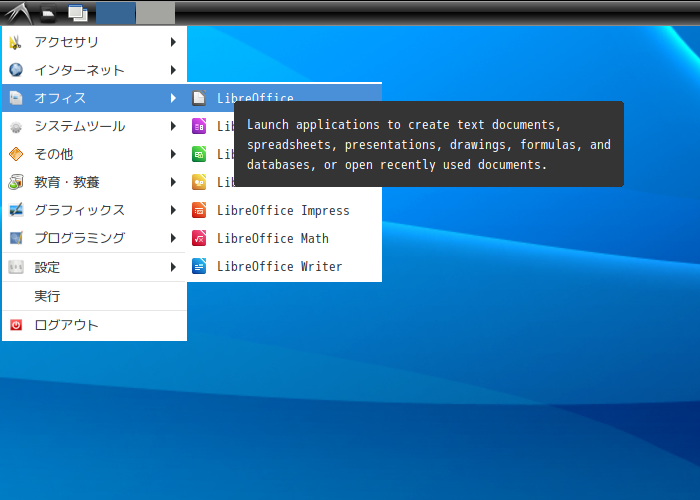Screen dimensions: 700x500
Task: Switch to the second gray workspace in pager
Action: click(x=155, y=13)
